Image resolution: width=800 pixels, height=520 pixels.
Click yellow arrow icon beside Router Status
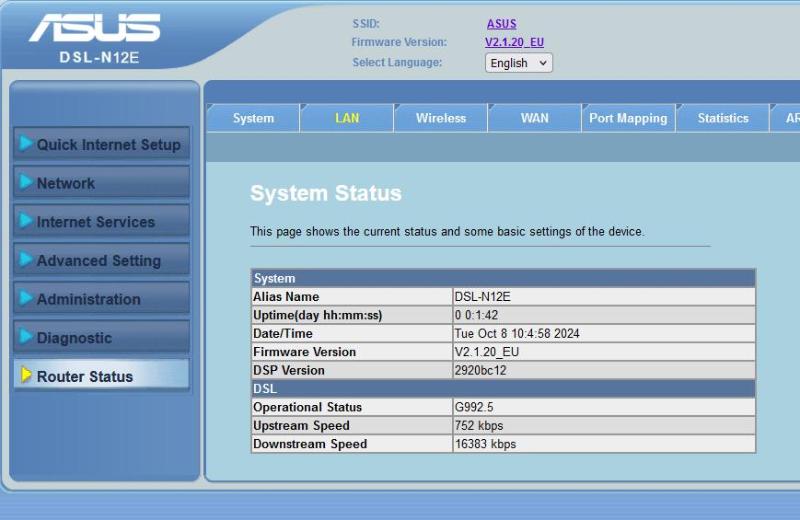[x=26, y=376]
